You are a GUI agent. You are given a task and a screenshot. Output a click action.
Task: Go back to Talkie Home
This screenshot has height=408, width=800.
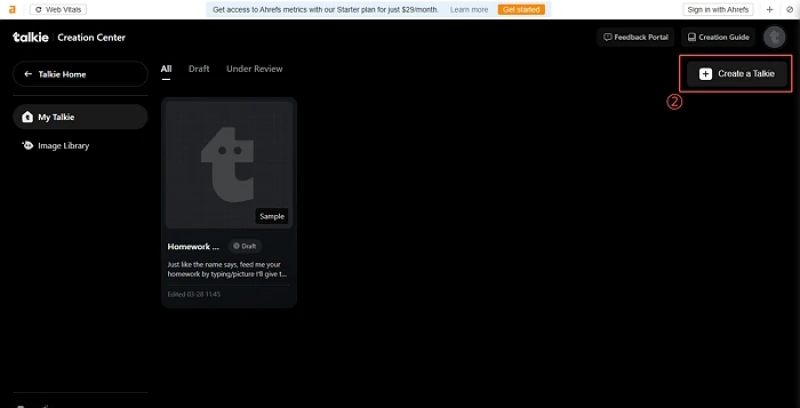click(x=80, y=74)
